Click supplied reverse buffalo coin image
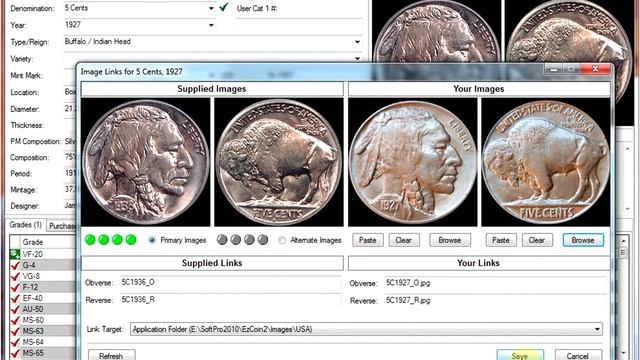Image resolution: width=640 pixels, height=360 pixels. point(279,162)
